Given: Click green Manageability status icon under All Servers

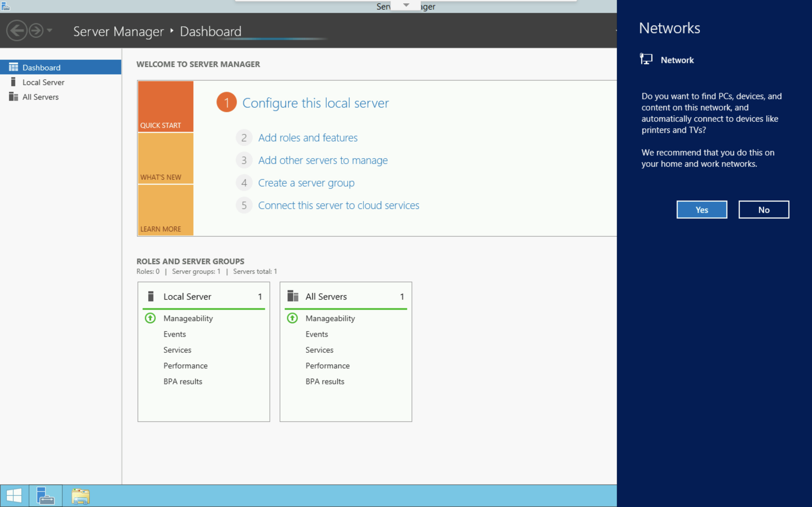Looking at the screenshot, I should [292, 318].
